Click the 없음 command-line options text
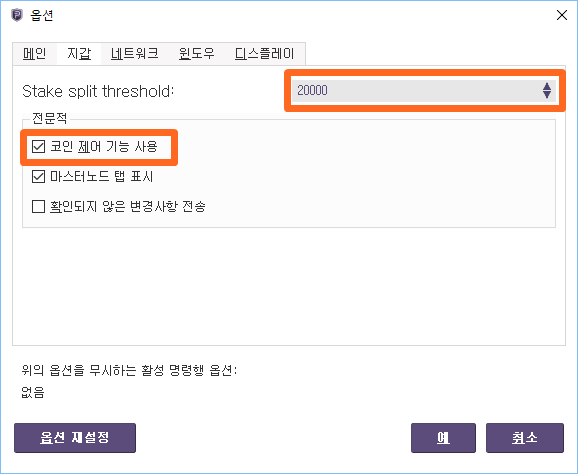578x474 pixels. pos(33,392)
